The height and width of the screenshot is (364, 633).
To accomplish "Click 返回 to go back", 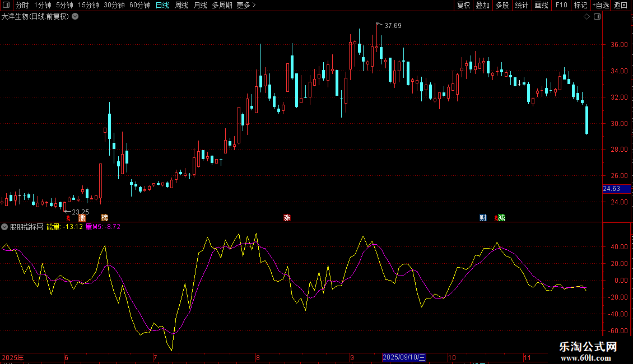I will point(621,5).
